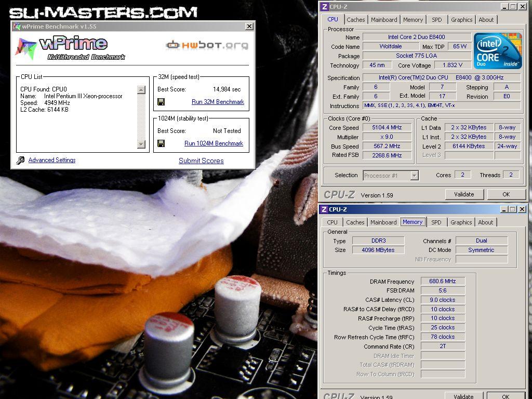
Task: Click the save icon beside Run 32M Benchmark
Action: [x=161, y=102]
